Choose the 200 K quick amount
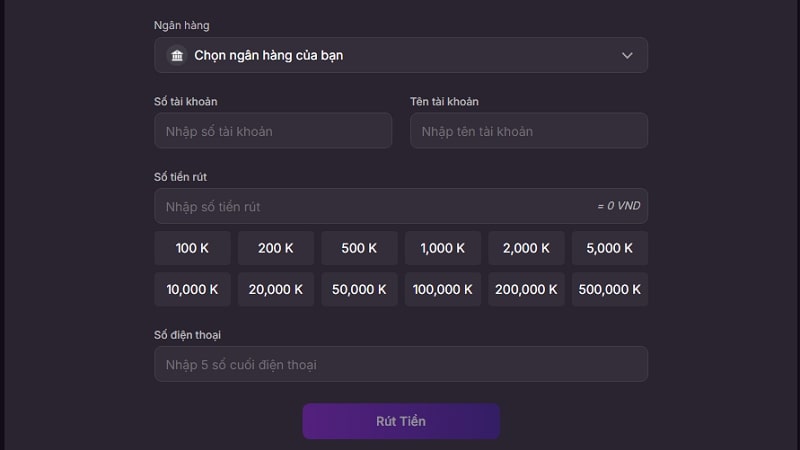 pyautogui.click(x=276, y=248)
